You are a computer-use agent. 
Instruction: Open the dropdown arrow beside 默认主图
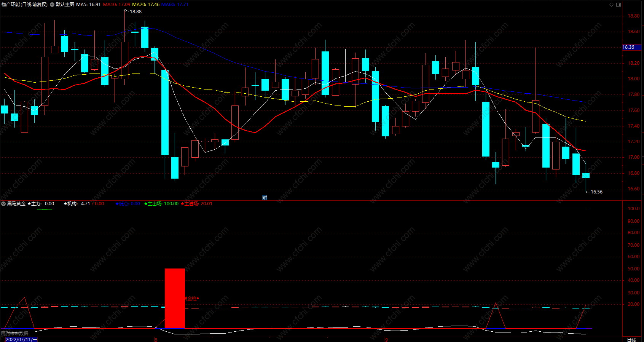click(52, 5)
